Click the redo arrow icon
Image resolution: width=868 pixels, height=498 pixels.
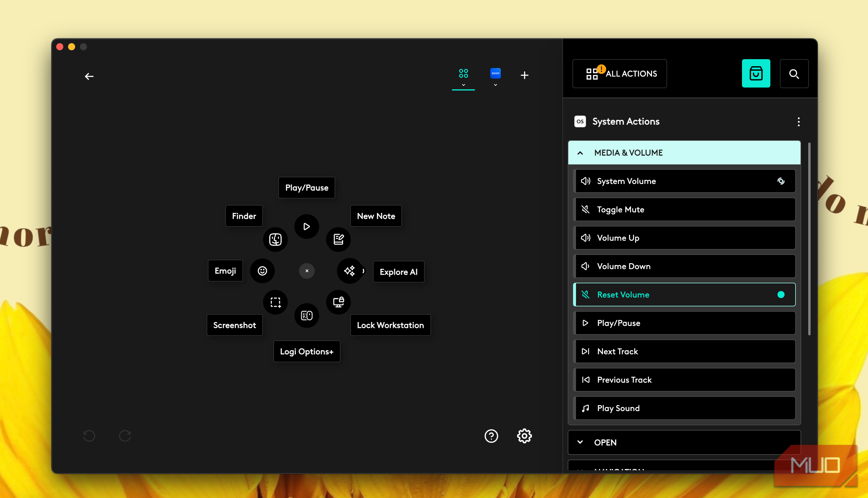pos(125,436)
